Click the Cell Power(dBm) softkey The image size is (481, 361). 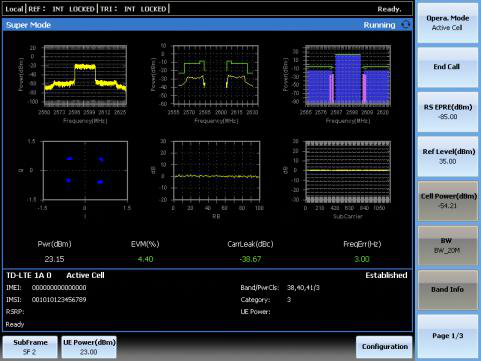coord(447,201)
